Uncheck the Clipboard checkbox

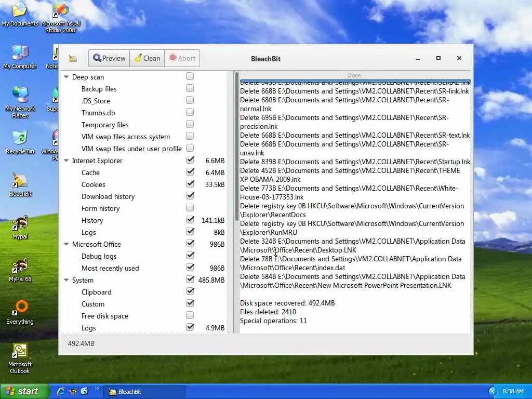[x=190, y=291]
